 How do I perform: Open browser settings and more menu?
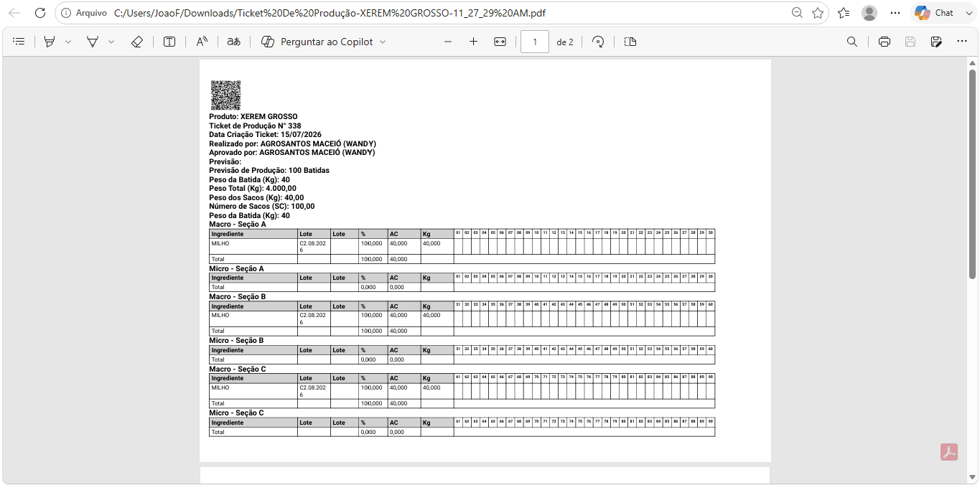(895, 13)
